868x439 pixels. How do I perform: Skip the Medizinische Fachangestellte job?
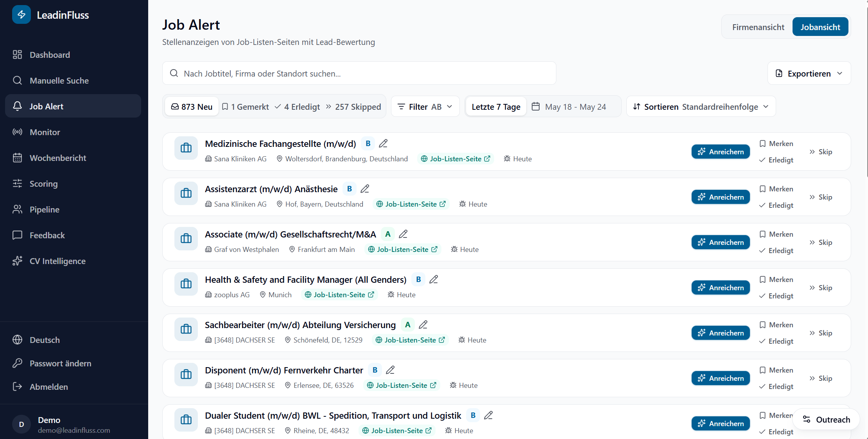point(821,152)
